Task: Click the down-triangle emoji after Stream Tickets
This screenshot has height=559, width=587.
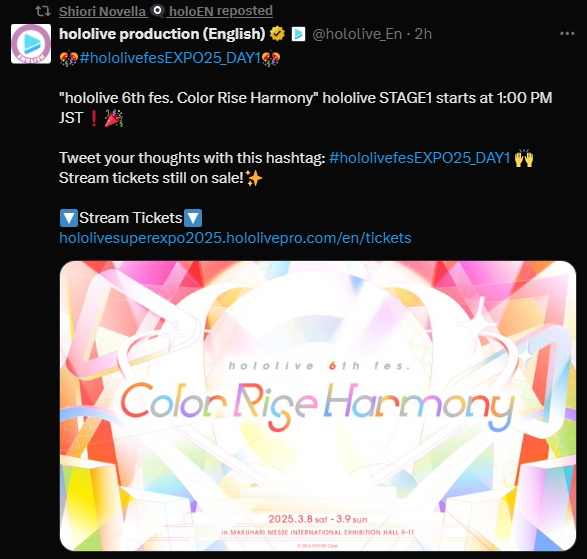Action: (x=193, y=218)
